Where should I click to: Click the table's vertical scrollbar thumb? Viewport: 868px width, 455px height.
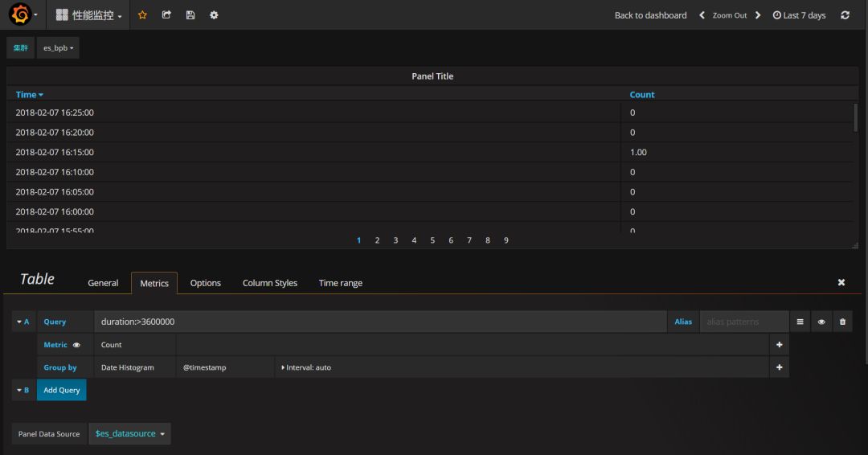[x=855, y=117]
